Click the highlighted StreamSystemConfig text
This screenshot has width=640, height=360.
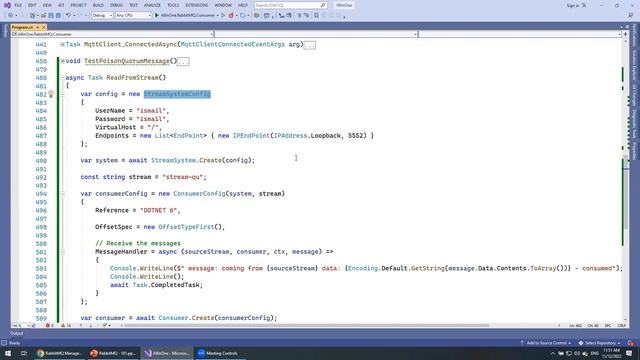coord(177,94)
